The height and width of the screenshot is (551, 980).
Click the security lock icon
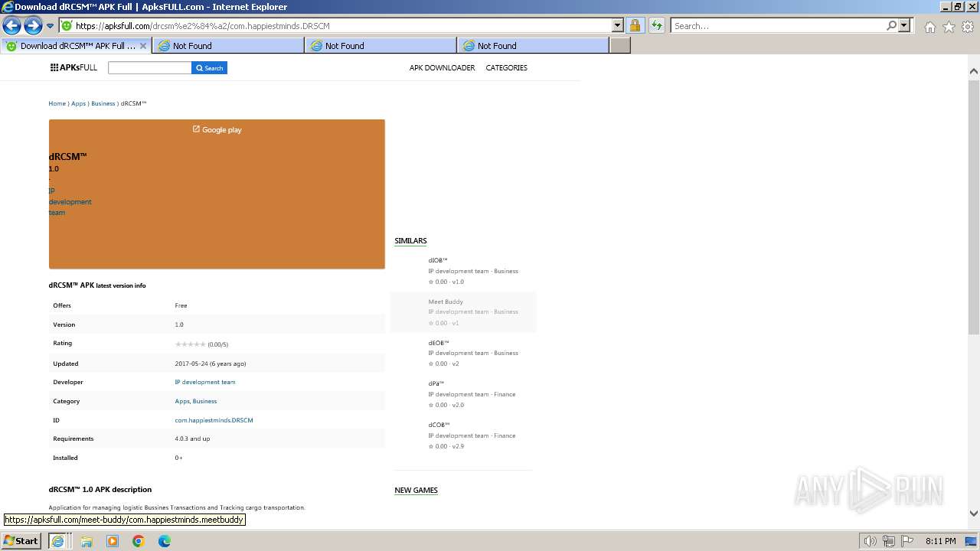point(635,25)
